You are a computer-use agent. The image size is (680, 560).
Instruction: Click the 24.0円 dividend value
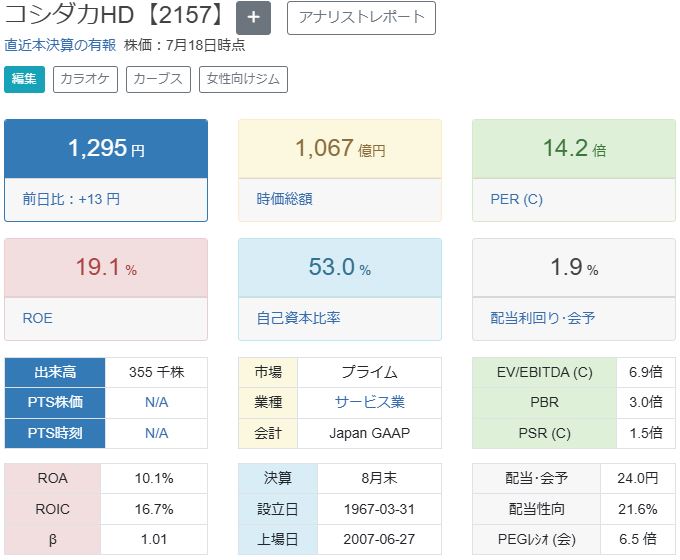click(x=638, y=478)
